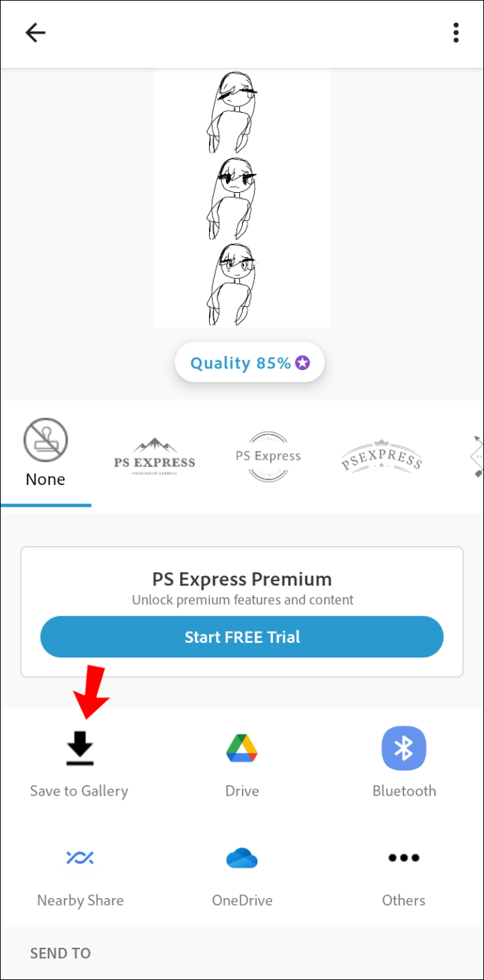Open the Quality 85% setting
The image size is (484, 980).
point(250,362)
